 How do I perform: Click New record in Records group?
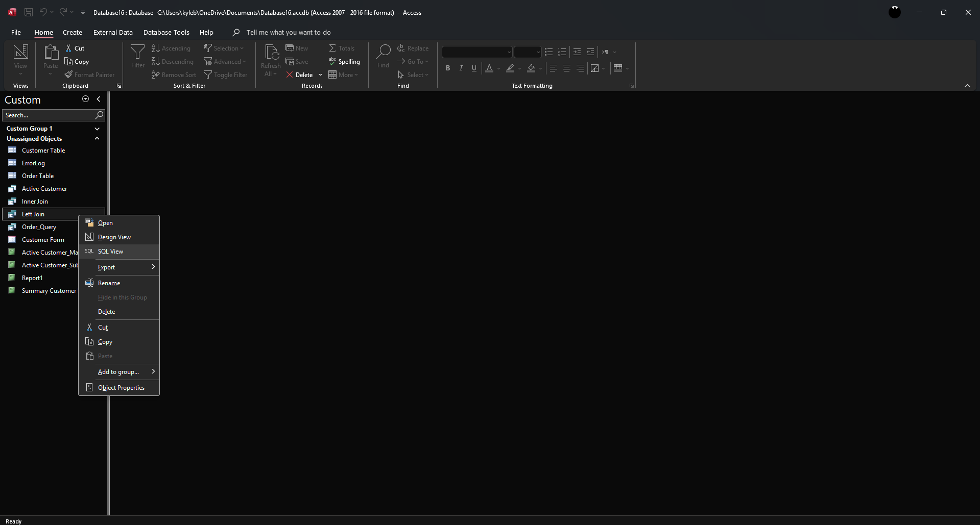tap(297, 48)
